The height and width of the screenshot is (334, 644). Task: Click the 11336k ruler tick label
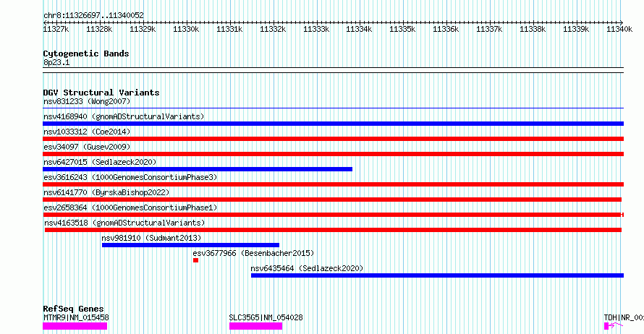pyautogui.click(x=446, y=29)
